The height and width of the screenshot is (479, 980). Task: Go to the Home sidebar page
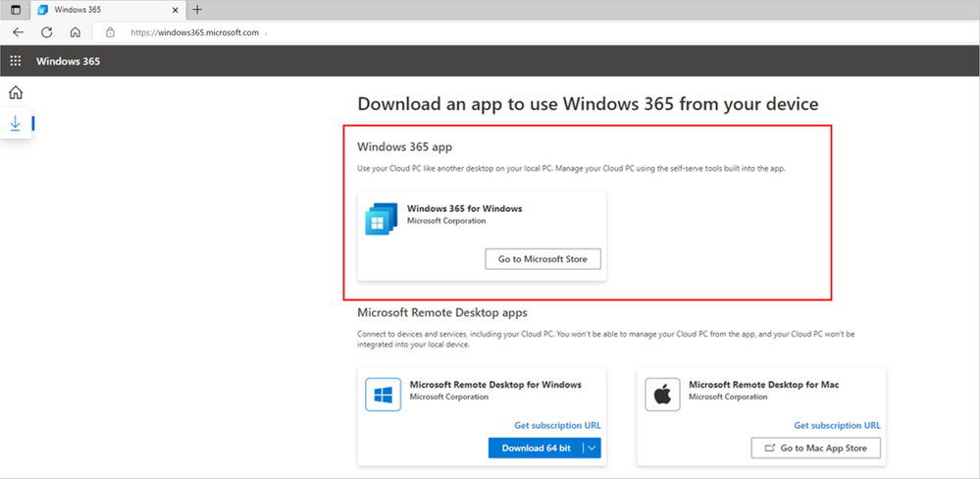[16, 92]
